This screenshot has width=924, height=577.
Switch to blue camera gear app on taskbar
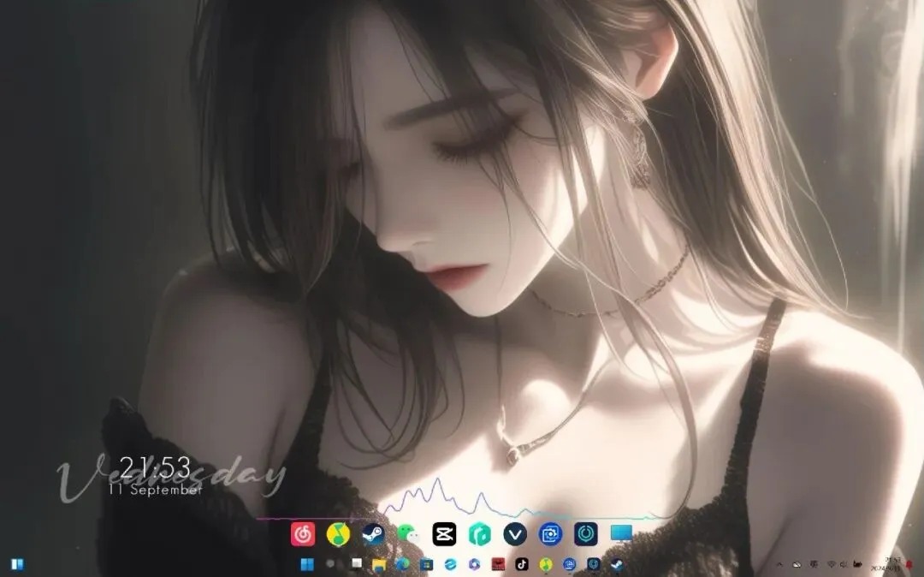click(x=569, y=564)
